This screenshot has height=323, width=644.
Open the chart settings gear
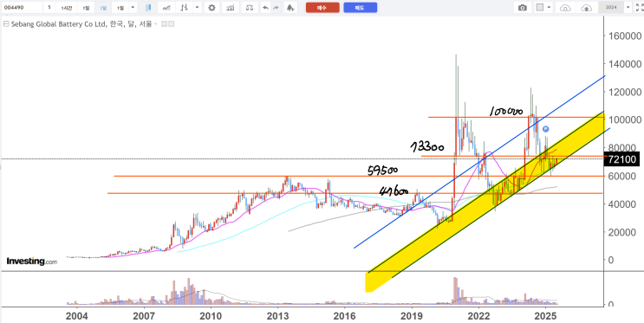tap(211, 8)
